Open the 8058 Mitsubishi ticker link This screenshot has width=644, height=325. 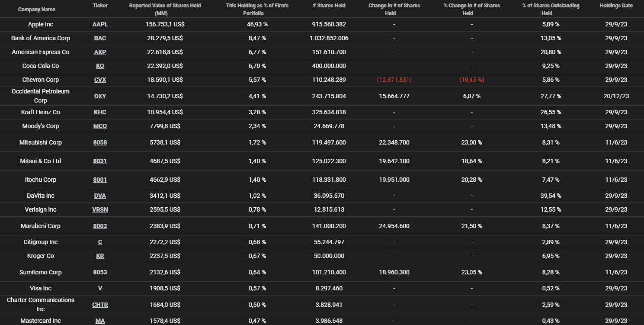click(x=100, y=142)
